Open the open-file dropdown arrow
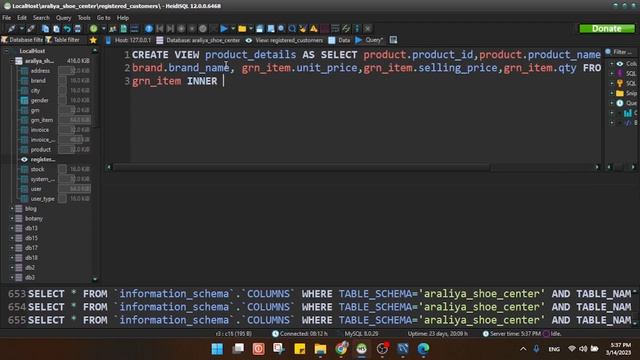The height and width of the screenshot is (360, 640). (251, 29)
